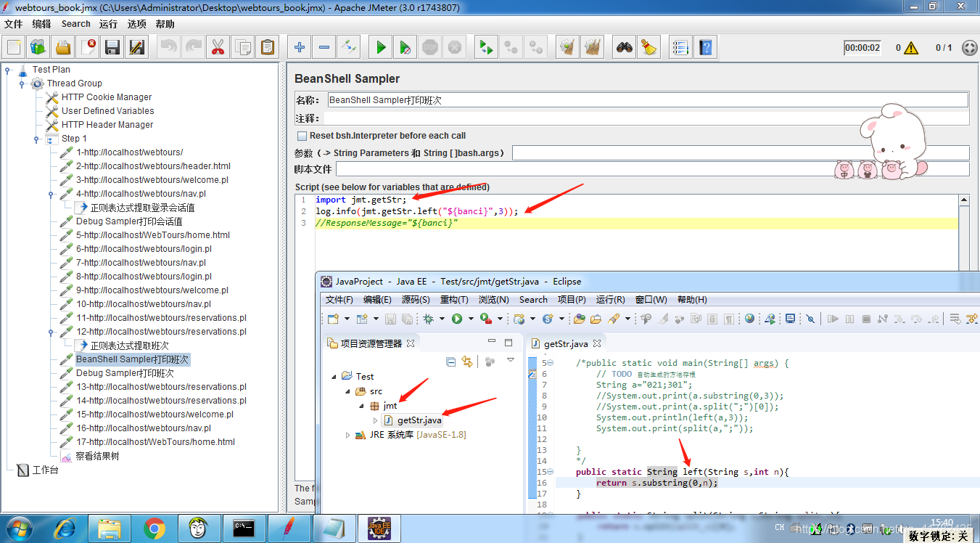980x543 pixels.
Task: Collapse the Test Plan tree node
Action: coord(8,70)
